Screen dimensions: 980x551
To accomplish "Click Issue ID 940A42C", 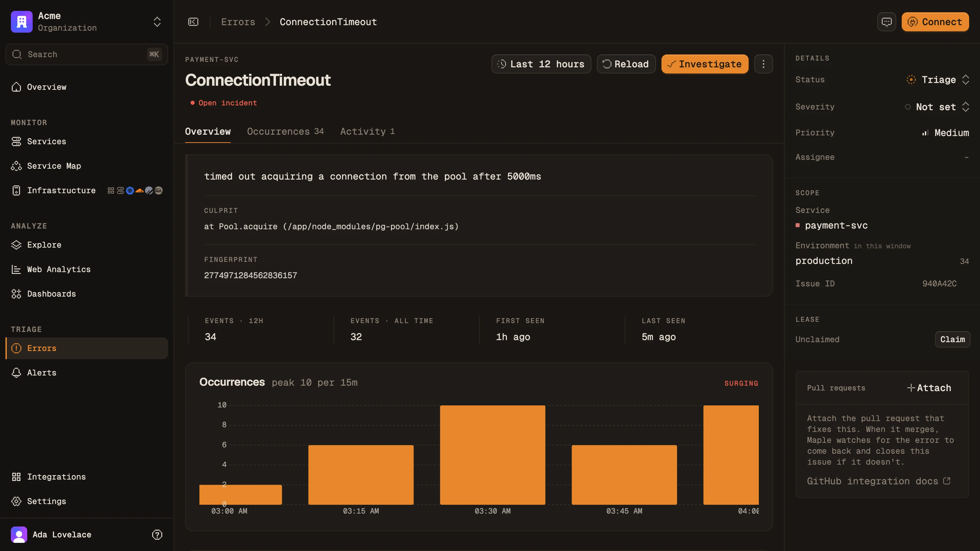I will (939, 284).
